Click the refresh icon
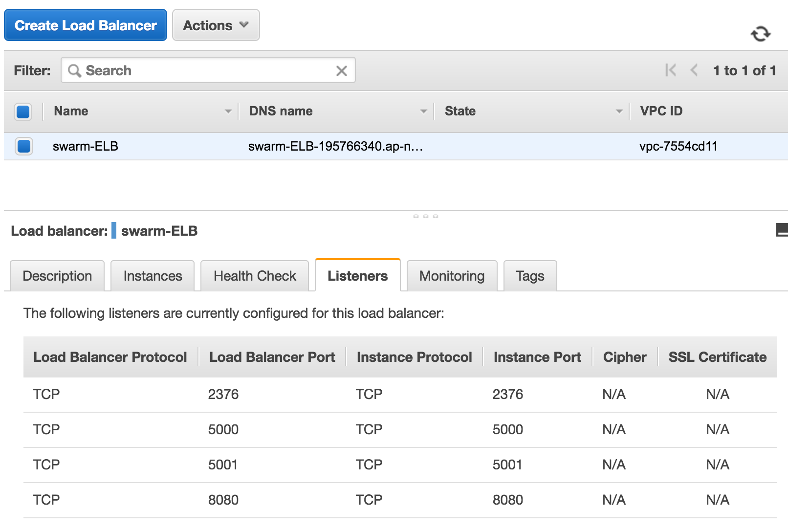Screen dimensions: 788x532 pyautogui.click(x=761, y=34)
